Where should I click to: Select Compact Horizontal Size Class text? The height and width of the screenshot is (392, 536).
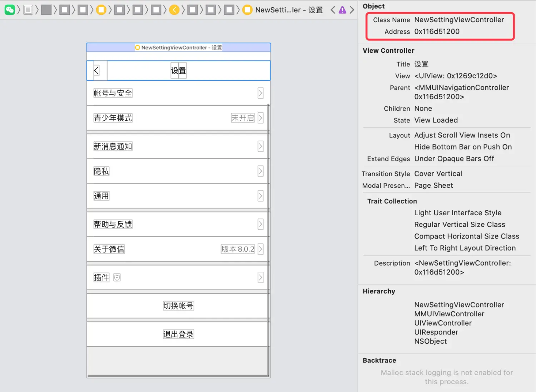click(467, 236)
